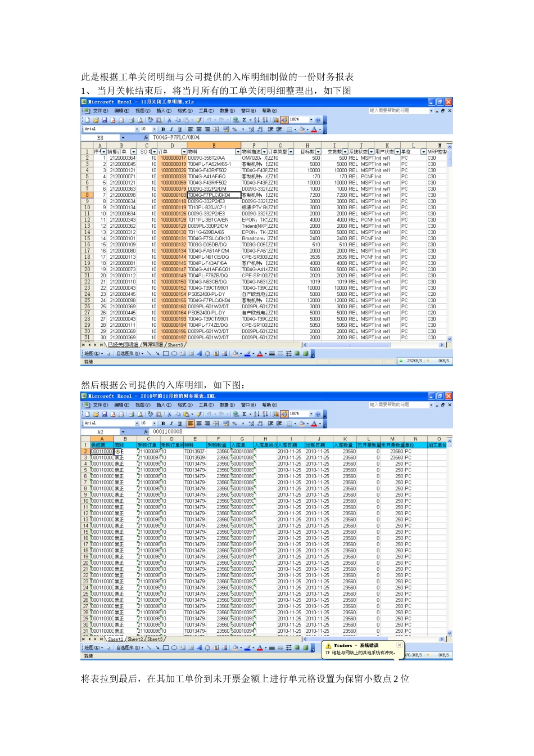Open 工具 menu in 财务报表 window
Image resolution: width=534 pixels, height=756 pixels.
pos(206,405)
